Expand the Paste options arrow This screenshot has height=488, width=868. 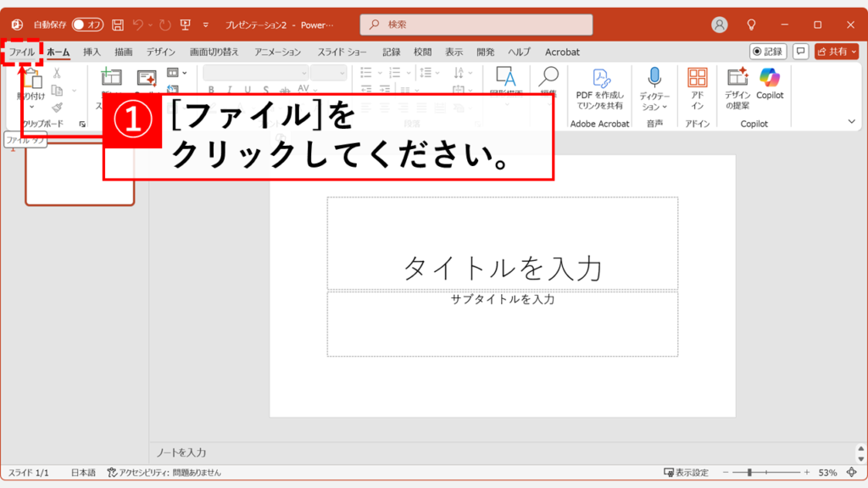(x=31, y=107)
